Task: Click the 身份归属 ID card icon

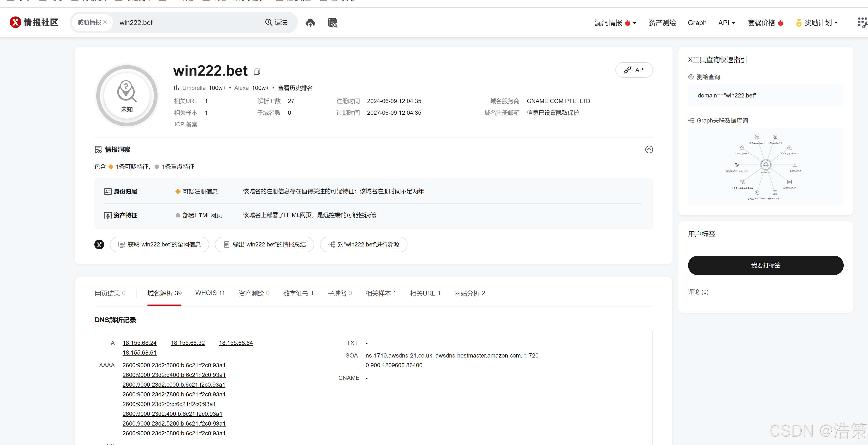Action: [108, 191]
